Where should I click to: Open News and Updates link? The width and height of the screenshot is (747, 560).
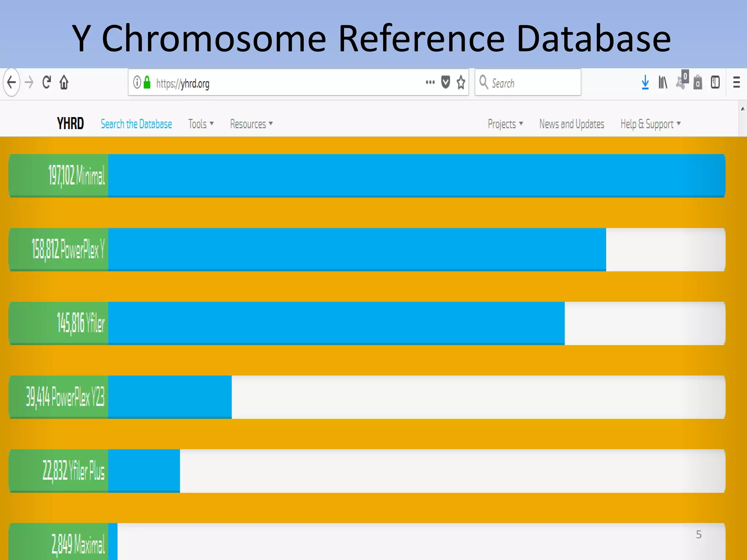tap(572, 124)
